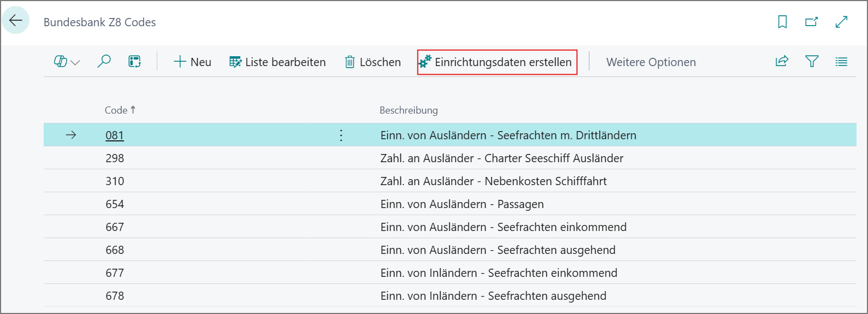Click the analyze view icon beside search

coord(134,61)
